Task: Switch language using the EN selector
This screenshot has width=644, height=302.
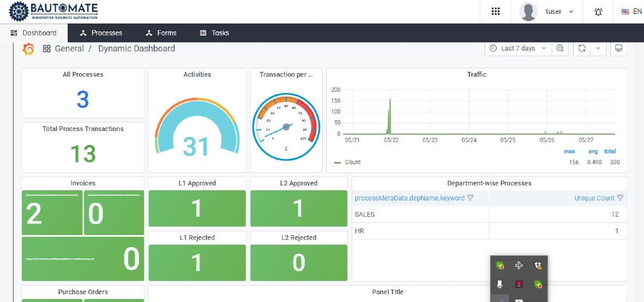Action: pos(632,12)
